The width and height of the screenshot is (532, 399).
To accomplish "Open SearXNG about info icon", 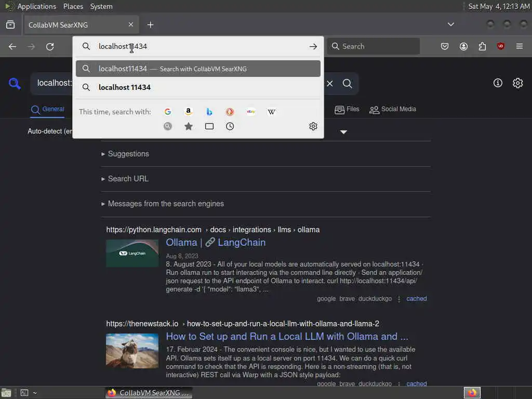I will (x=498, y=83).
